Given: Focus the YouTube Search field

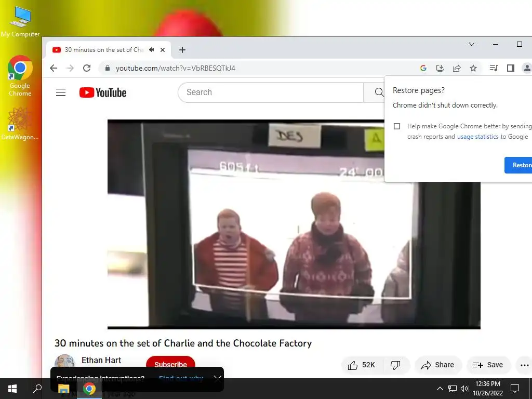Looking at the screenshot, I should [x=270, y=92].
